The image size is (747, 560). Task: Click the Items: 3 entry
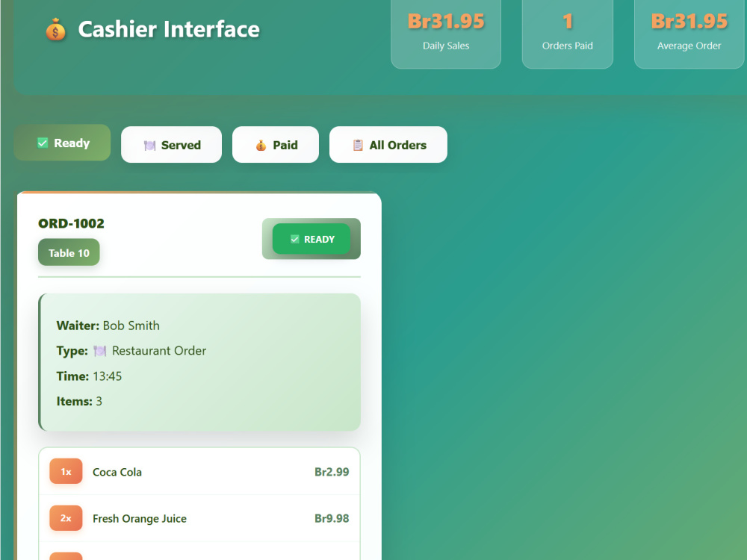pos(79,402)
